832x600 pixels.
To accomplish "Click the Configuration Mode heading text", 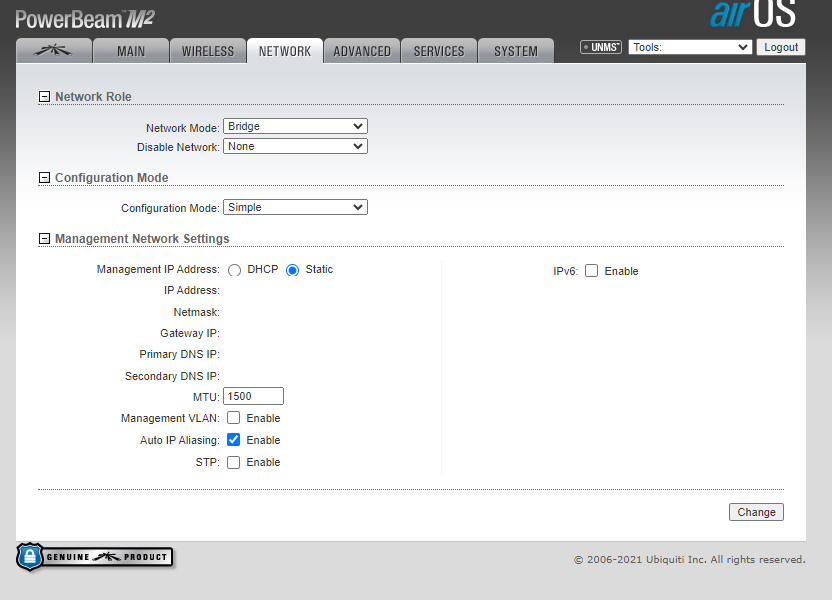I will coord(112,178).
